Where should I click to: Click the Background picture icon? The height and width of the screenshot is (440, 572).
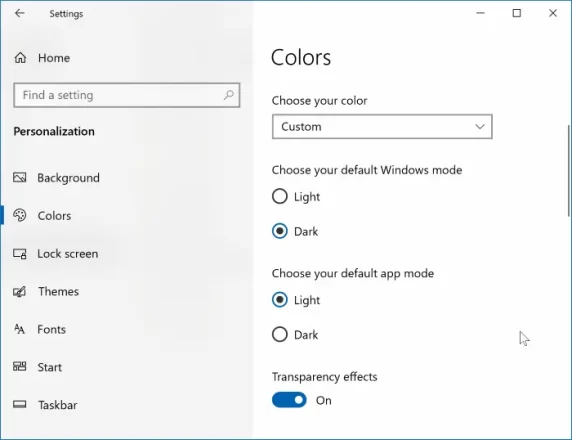(20, 178)
